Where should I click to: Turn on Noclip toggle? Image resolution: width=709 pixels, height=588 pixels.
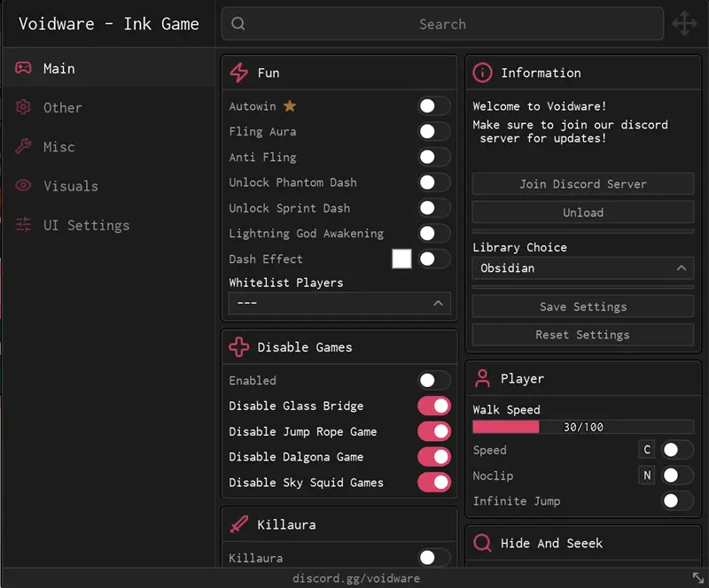(x=677, y=476)
